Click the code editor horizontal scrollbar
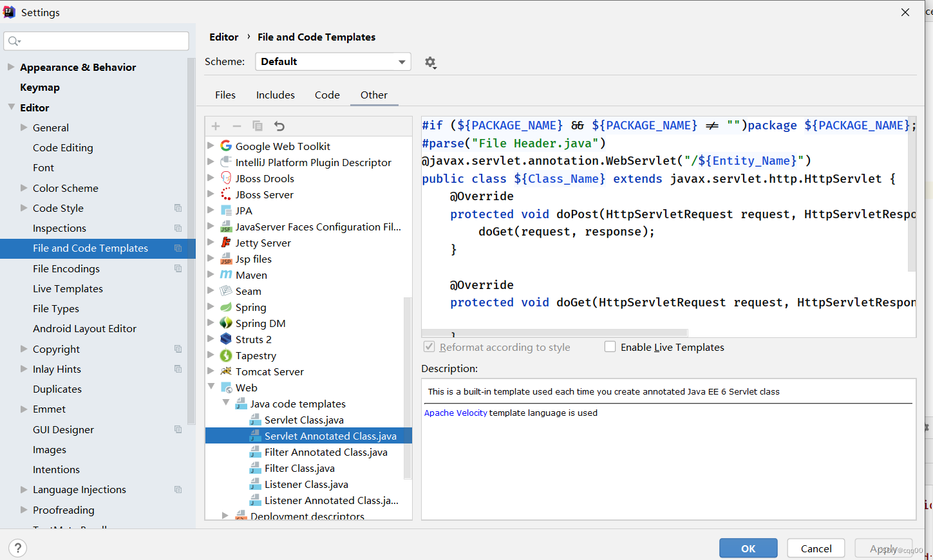Image resolution: width=933 pixels, height=560 pixels. point(554,333)
